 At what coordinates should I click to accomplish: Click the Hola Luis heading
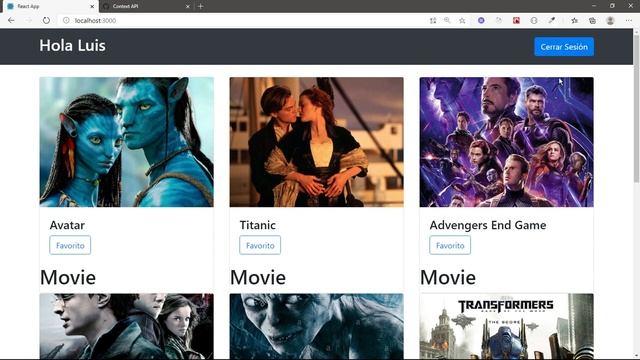click(x=72, y=46)
